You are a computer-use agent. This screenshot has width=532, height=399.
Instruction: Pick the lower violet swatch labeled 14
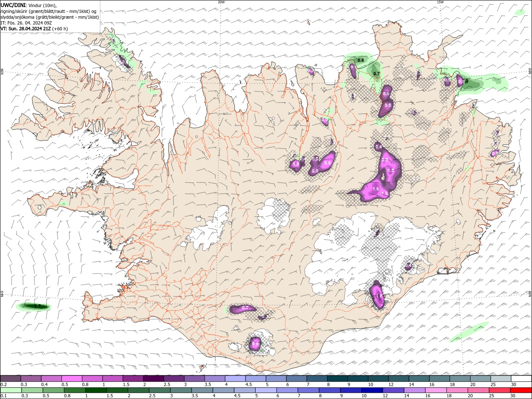[414, 390]
